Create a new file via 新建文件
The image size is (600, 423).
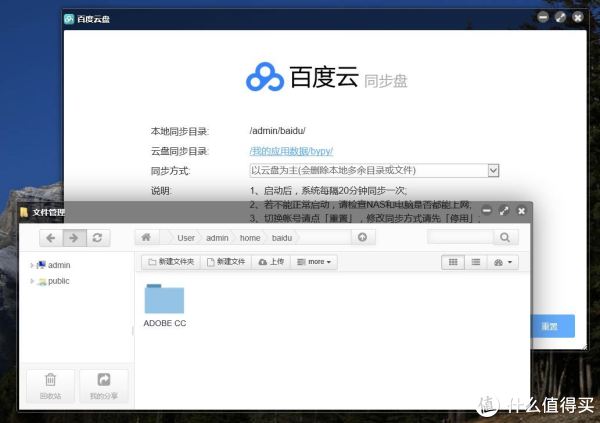coord(226,262)
